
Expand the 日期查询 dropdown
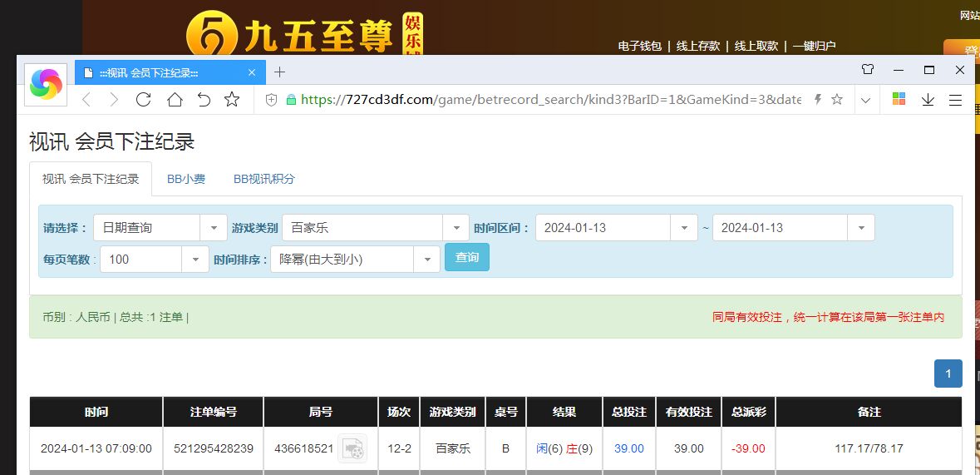click(x=160, y=228)
